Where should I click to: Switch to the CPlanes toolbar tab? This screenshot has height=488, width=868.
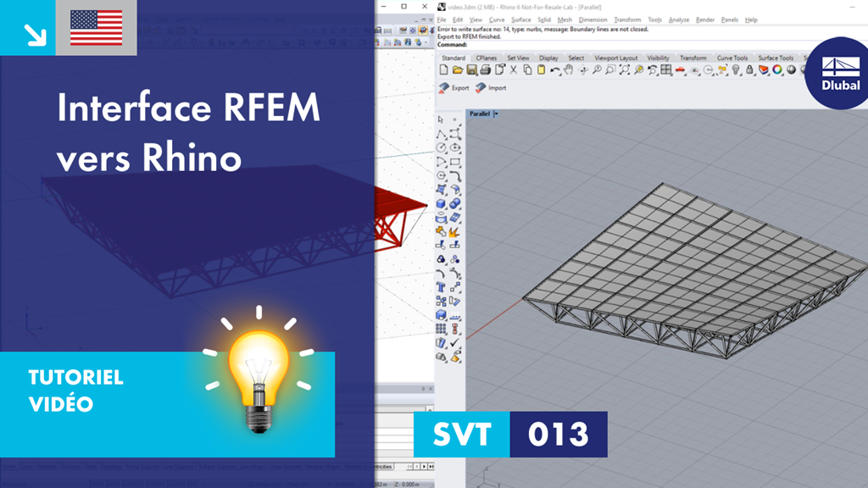tap(486, 58)
